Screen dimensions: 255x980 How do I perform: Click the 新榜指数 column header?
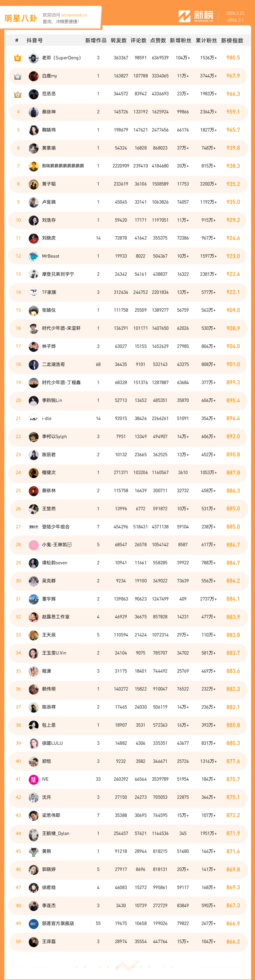[232, 40]
